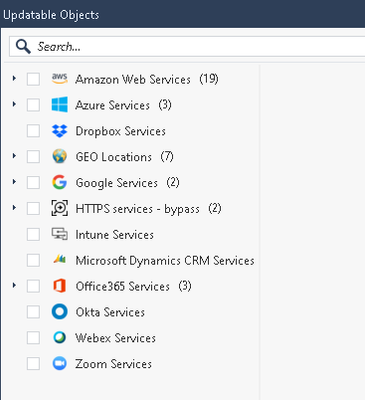Select the Zoom Services camera icon

tap(60, 364)
